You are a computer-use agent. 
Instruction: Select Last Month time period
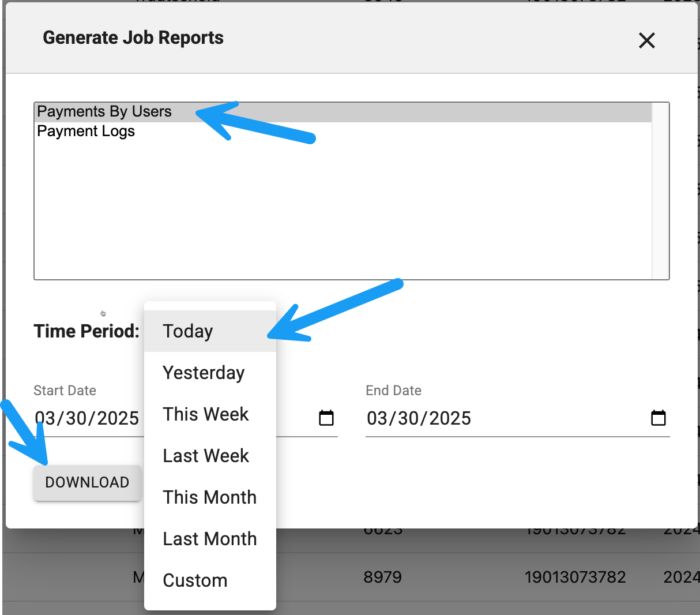(x=209, y=539)
